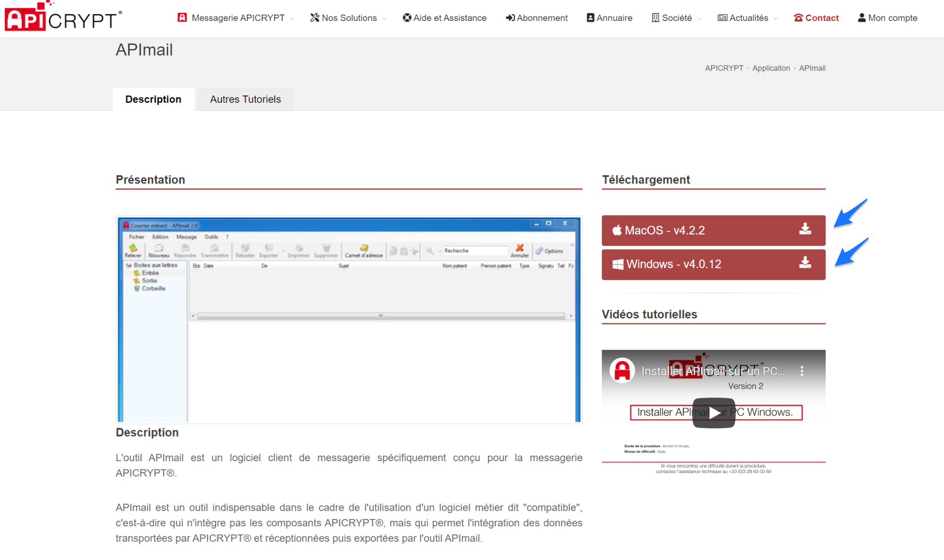Click the MacOS download arrow icon

805,229
